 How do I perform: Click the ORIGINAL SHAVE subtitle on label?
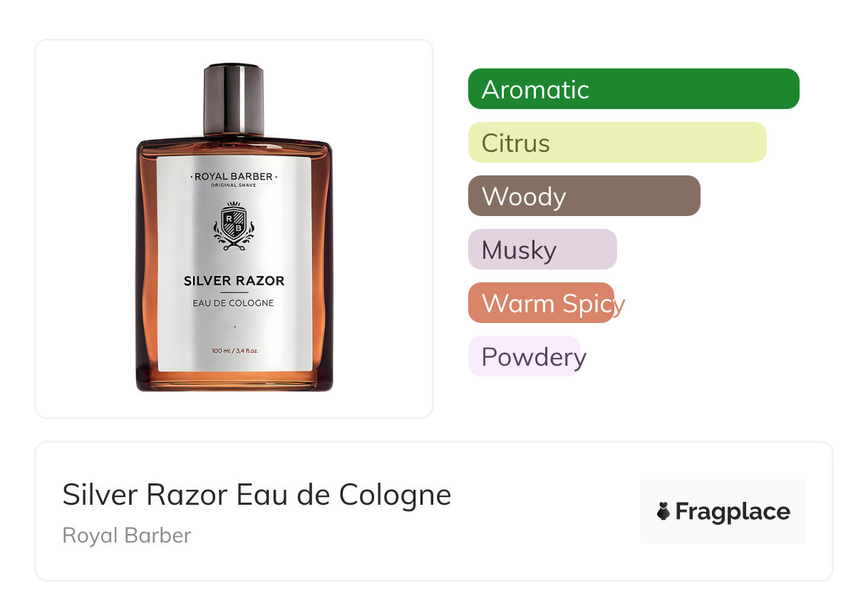click(x=234, y=185)
